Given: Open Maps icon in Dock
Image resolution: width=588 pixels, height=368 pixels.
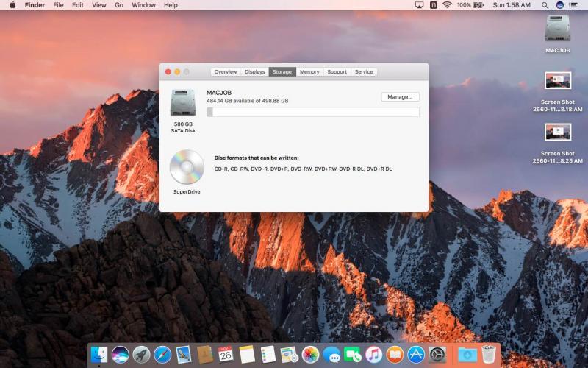Looking at the screenshot, I should coord(289,355).
